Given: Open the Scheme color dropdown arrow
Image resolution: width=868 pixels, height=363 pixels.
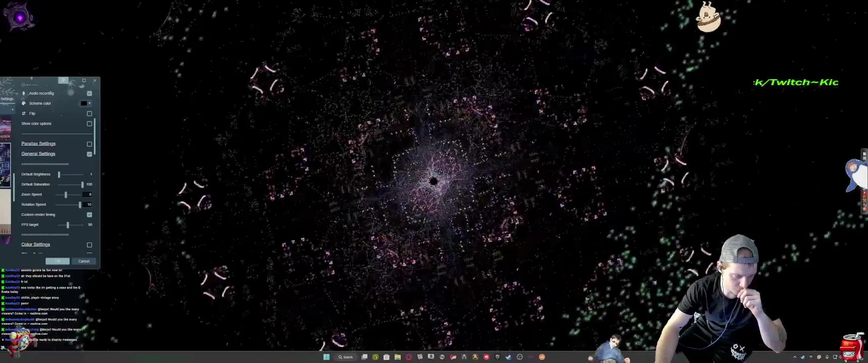Looking at the screenshot, I should tap(90, 103).
